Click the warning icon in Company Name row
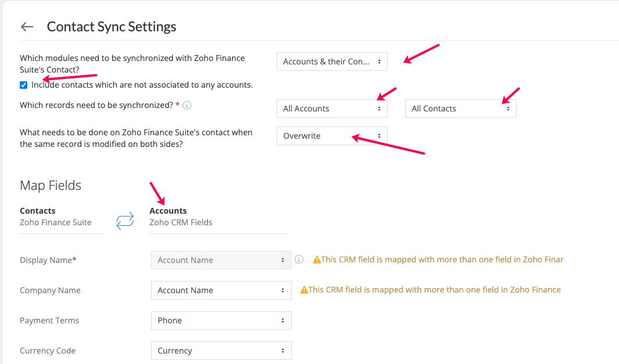 coord(304,290)
